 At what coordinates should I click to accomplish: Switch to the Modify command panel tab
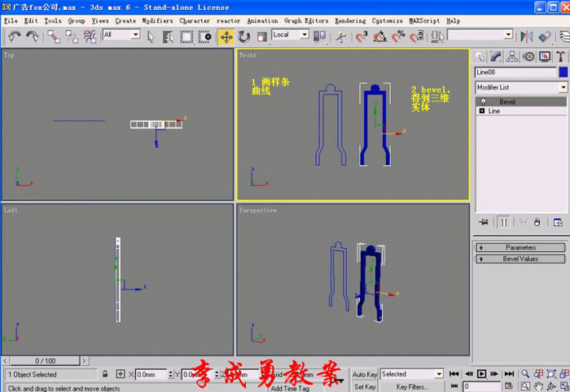tap(495, 57)
